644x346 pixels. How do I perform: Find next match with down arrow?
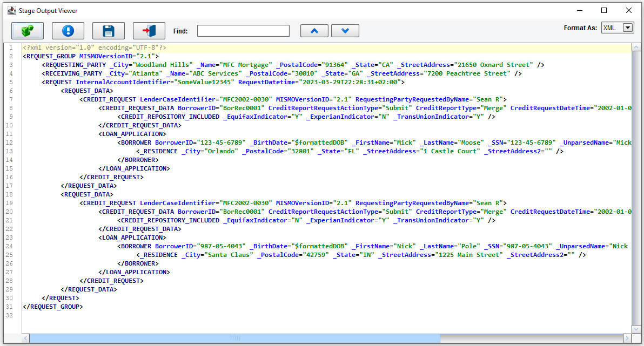pyautogui.click(x=345, y=31)
